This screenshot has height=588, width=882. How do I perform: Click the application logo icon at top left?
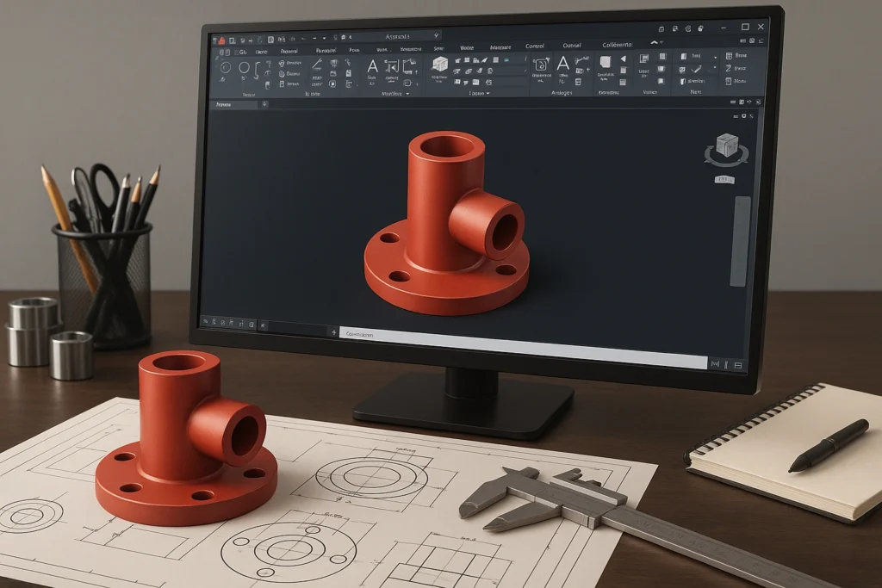point(220,40)
